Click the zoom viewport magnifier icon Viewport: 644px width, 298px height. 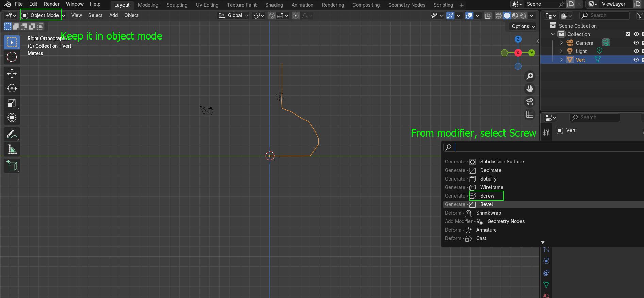(530, 76)
